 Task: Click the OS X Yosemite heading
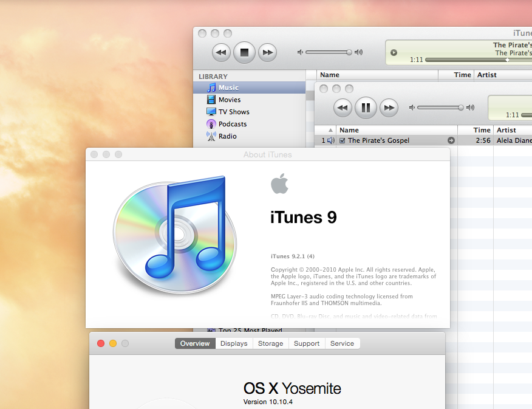[x=292, y=388]
